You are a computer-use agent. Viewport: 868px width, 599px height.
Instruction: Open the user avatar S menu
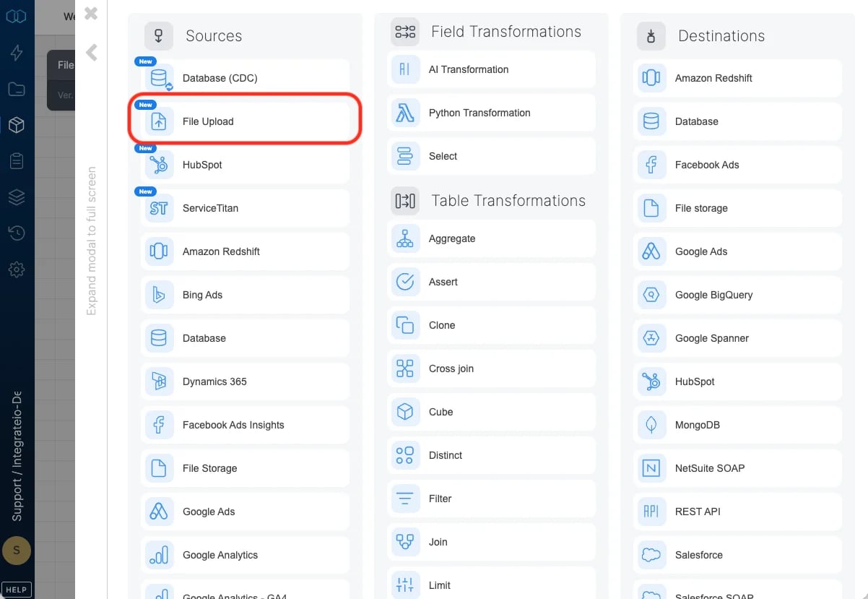[17, 551]
